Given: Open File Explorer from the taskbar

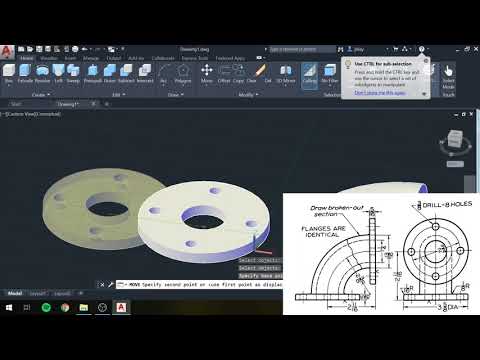Looking at the screenshot, I should pyautogui.click(x=83, y=307).
